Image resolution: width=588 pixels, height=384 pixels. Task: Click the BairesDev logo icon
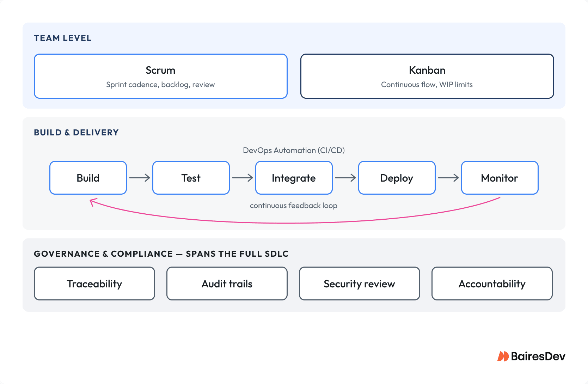(503, 356)
